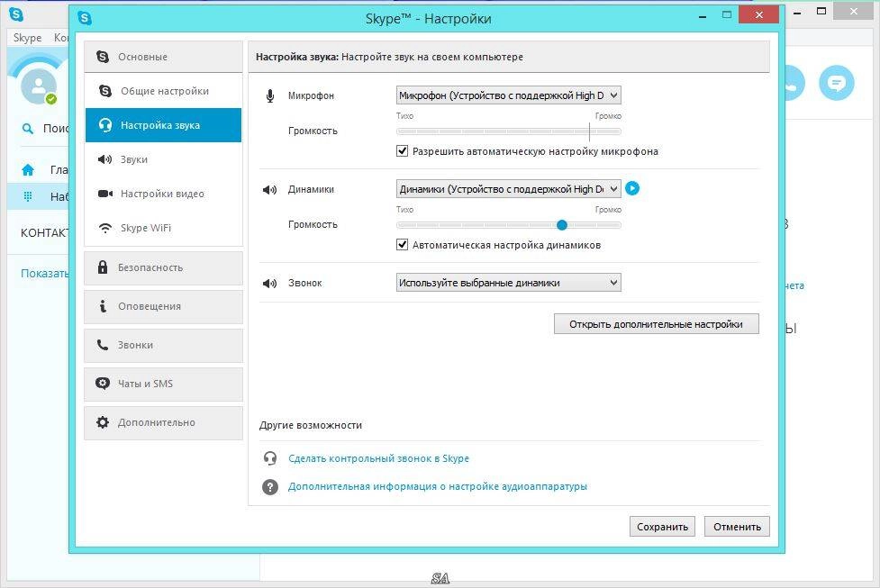Click the WiFi icon beside Skype WiFi
Image resolution: width=880 pixels, height=588 pixels.
(x=105, y=228)
